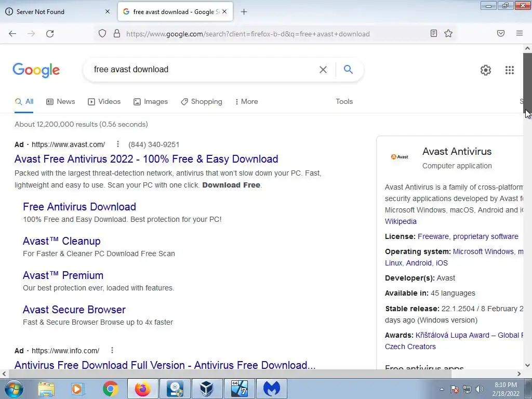Screen dimensions: 532x399
Task: Open the 'Avast™ Premium' sitelink
Action: point(63,275)
